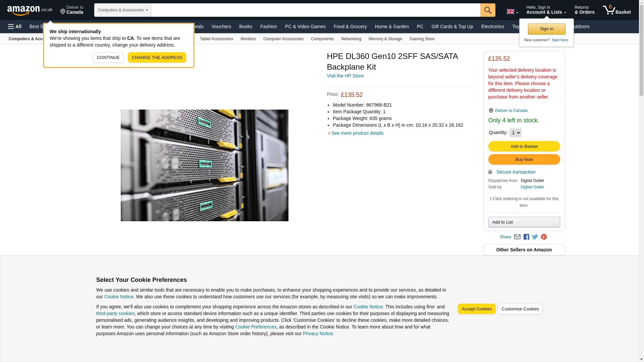This screenshot has height=362, width=644.
Task: Select Networking in the subcategory bar
Action: [x=351, y=39]
